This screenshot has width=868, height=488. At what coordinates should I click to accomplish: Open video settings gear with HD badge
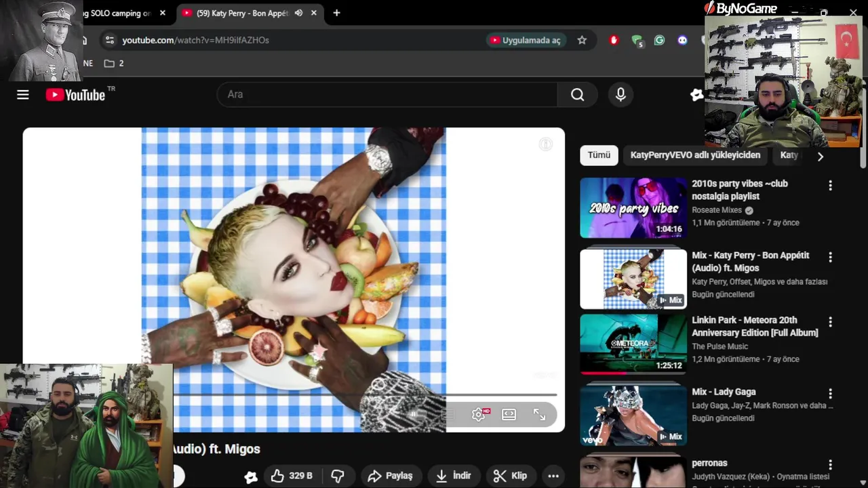click(x=479, y=414)
